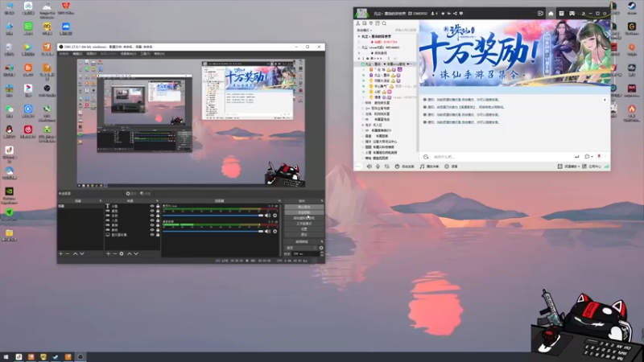644x362 pixels.
Task: Open scene transition properties gear
Action: pyautogui.click(x=321, y=248)
